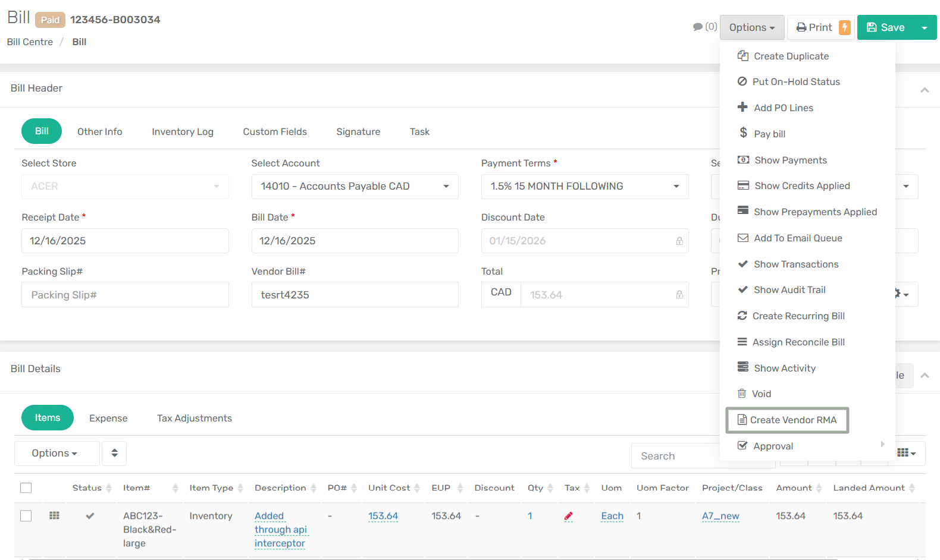Click the trash icon for Void
This screenshot has height=560, width=940.
click(x=742, y=394)
